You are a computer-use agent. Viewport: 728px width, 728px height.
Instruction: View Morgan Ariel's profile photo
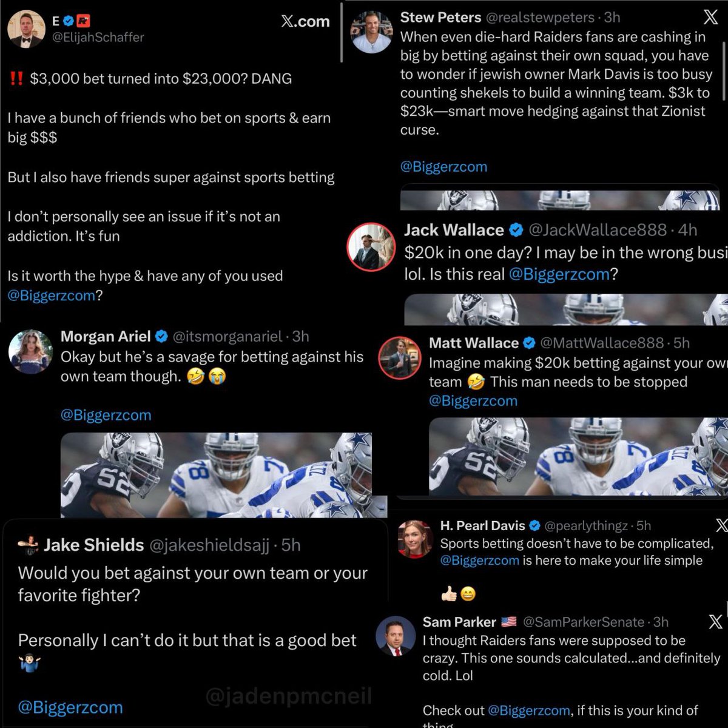click(x=31, y=352)
